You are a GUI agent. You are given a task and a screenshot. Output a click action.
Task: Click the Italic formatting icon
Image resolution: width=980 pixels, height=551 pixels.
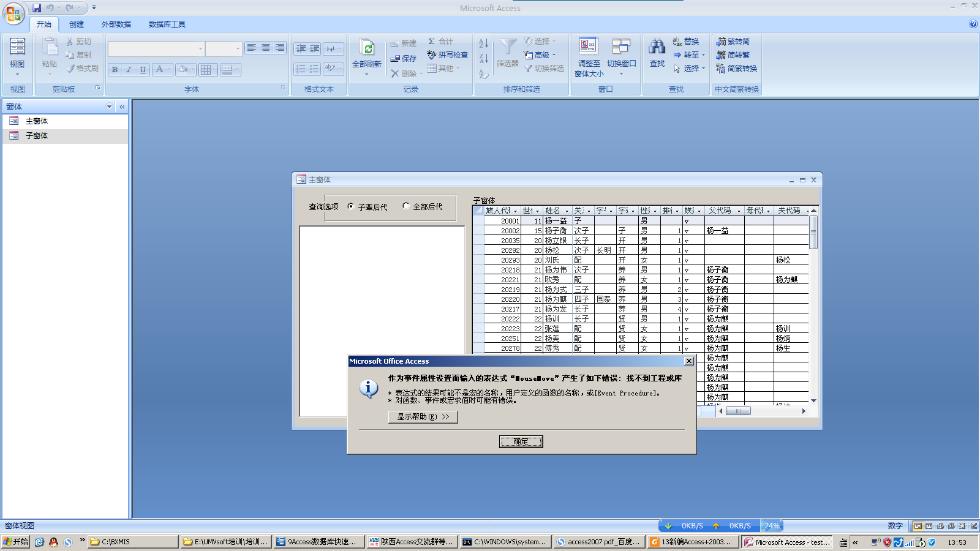(129, 69)
